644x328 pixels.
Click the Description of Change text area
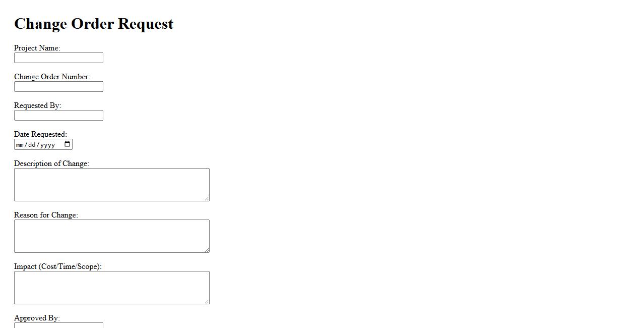click(x=111, y=185)
